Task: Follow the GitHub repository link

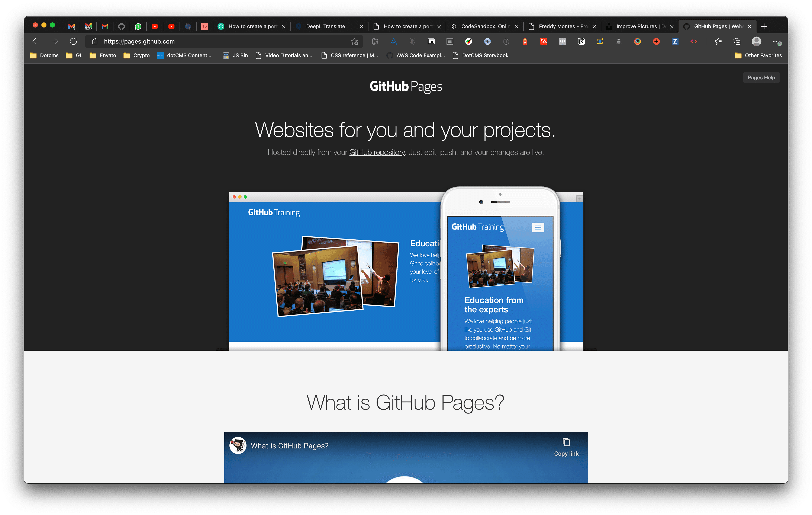Action: [377, 153]
